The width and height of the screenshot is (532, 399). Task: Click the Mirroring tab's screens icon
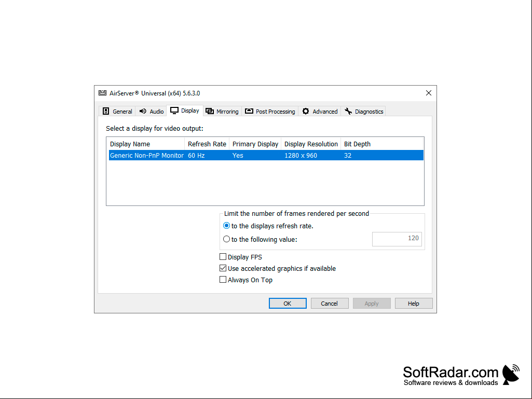tap(210, 111)
